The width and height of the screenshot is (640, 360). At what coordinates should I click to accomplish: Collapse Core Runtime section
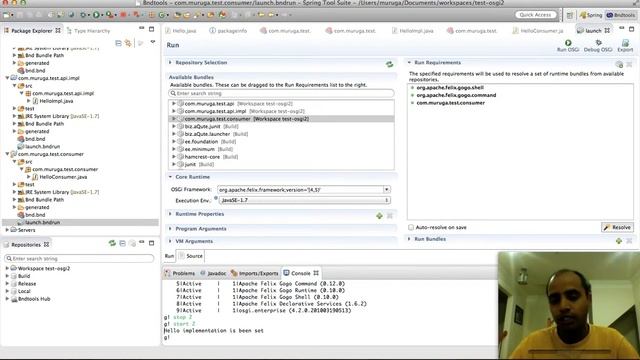[170, 177]
